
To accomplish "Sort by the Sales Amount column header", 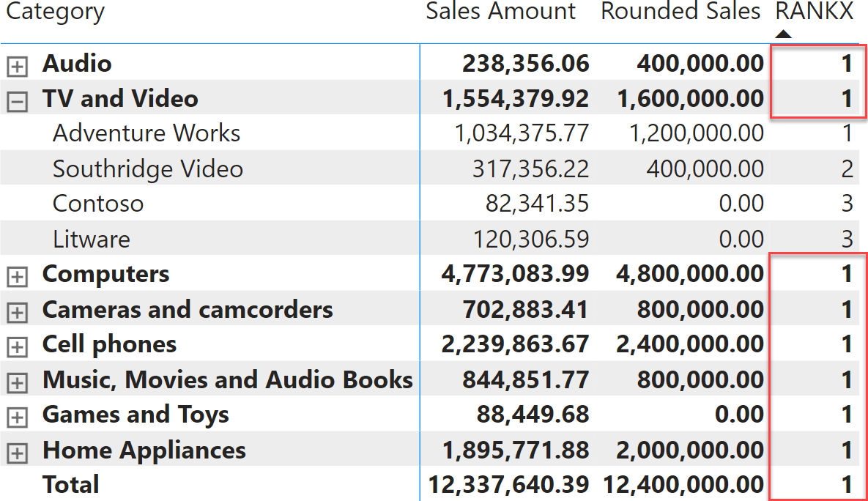I will point(500,11).
